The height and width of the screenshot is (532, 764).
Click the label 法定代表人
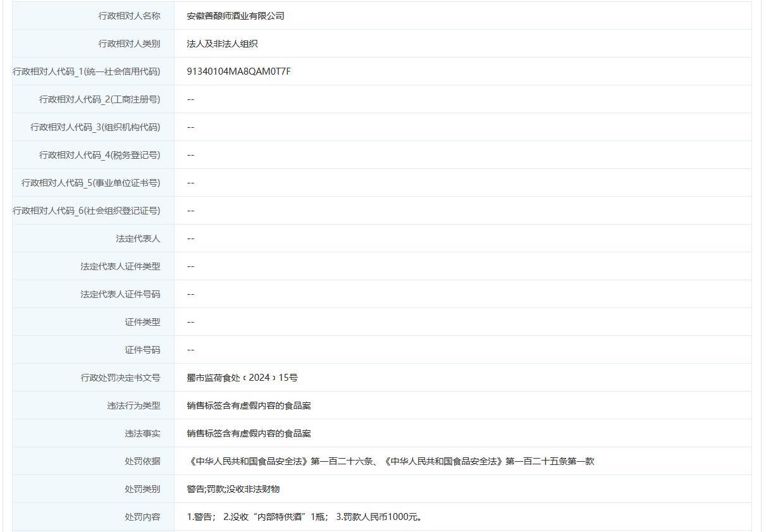click(x=138, y=238)
